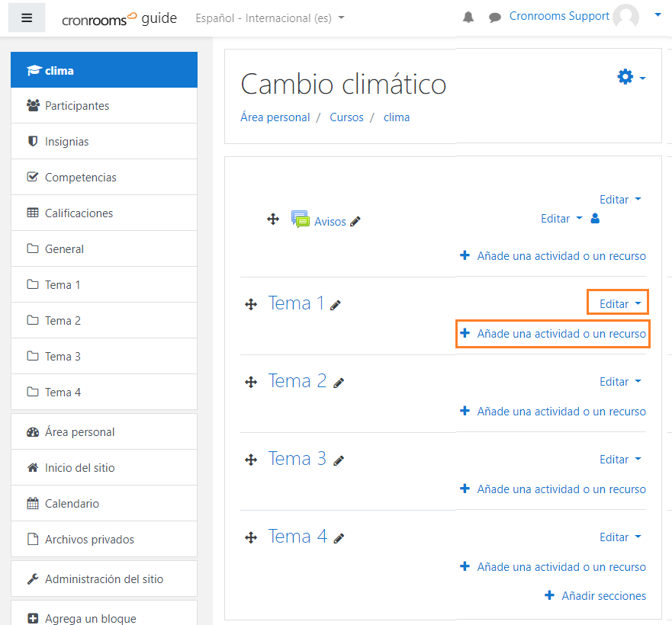Open Tema 4 in the sidebar
Image resolution: width=672 pixels, height=625 pixels.
104,392
